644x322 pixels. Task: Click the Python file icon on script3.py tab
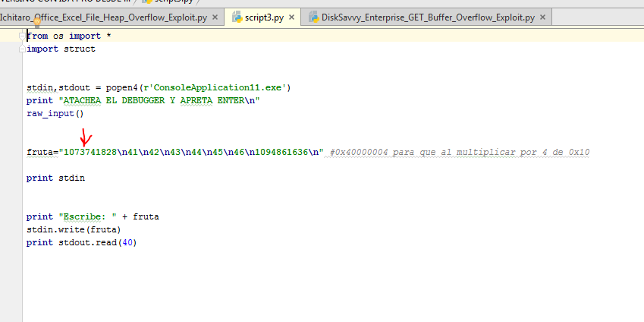coord(237,17)
